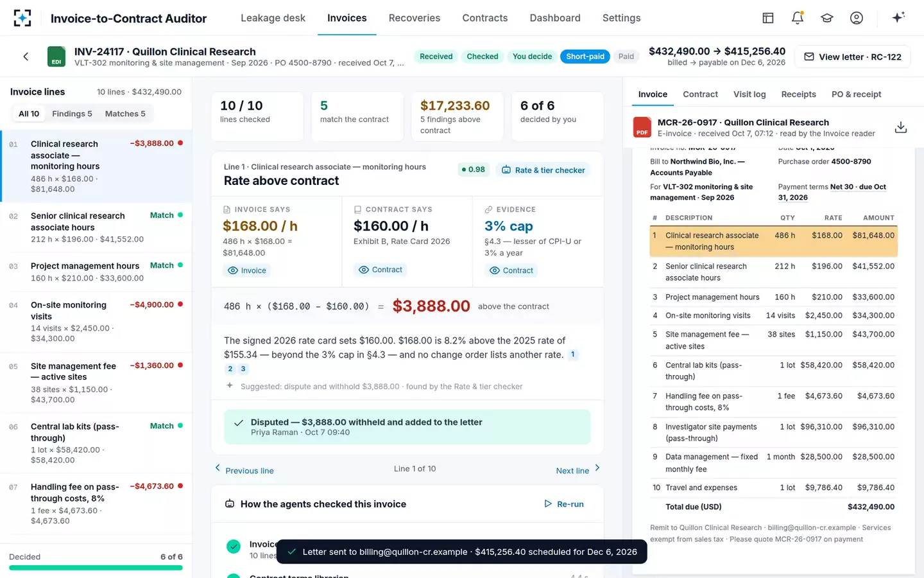Click the 0.98 confidence badge
The height and width of the screenshot is (578, 924).
474,170
